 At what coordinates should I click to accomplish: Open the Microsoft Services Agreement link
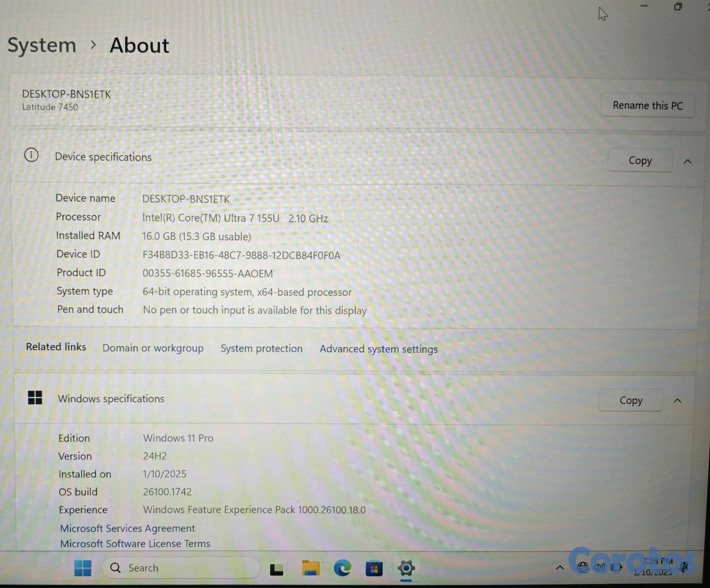[128, 528]
